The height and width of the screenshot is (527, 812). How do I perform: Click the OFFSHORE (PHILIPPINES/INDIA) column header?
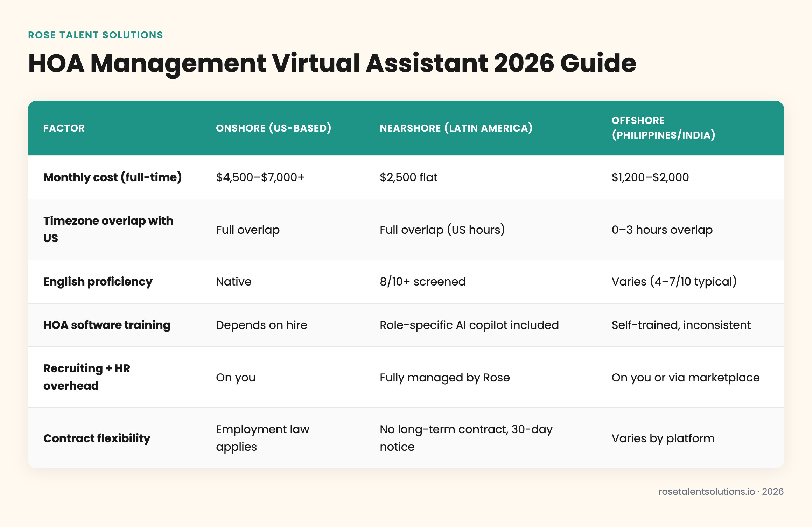pyautogui.click(x=664, y=128)
